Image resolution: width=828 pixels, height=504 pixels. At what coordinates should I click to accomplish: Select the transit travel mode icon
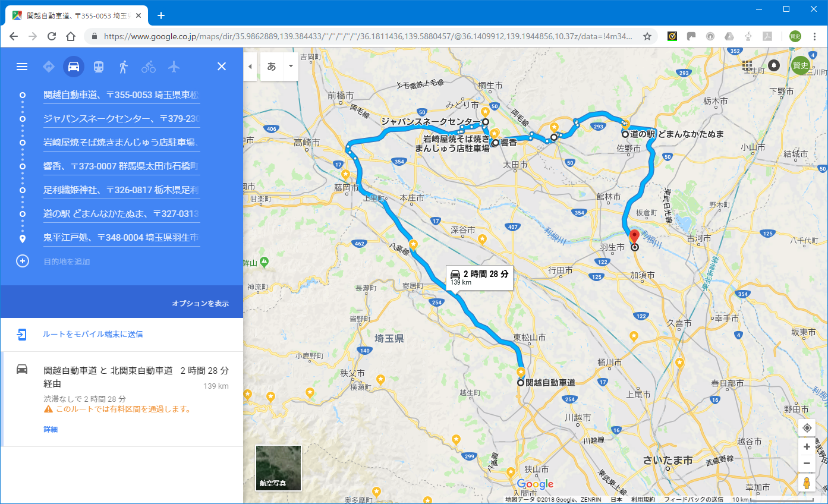click(x=99, y=67)
